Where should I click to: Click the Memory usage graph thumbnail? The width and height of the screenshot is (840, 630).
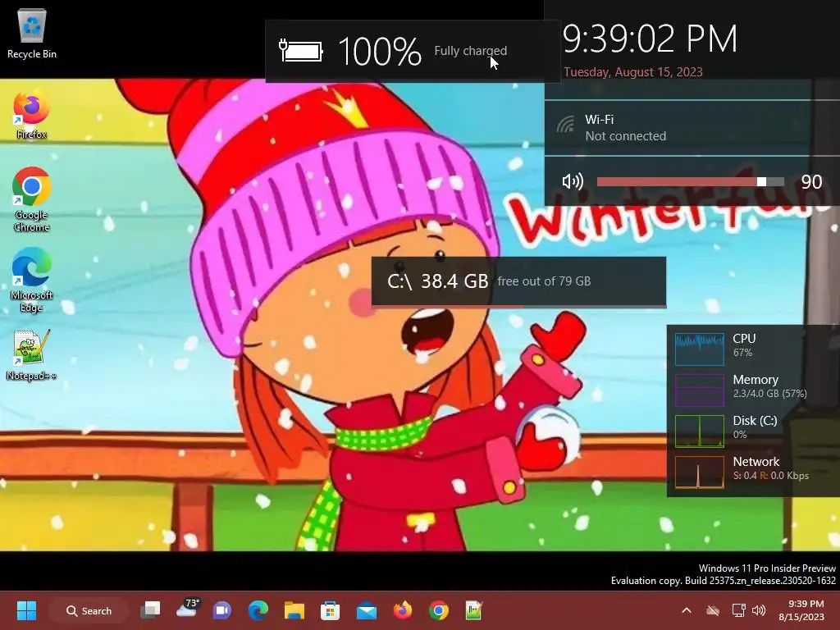tap(700, 390)
